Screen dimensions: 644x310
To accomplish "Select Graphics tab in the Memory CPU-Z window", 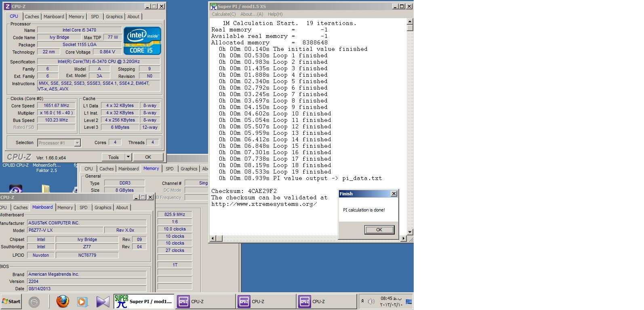I will tap(189, 169).
